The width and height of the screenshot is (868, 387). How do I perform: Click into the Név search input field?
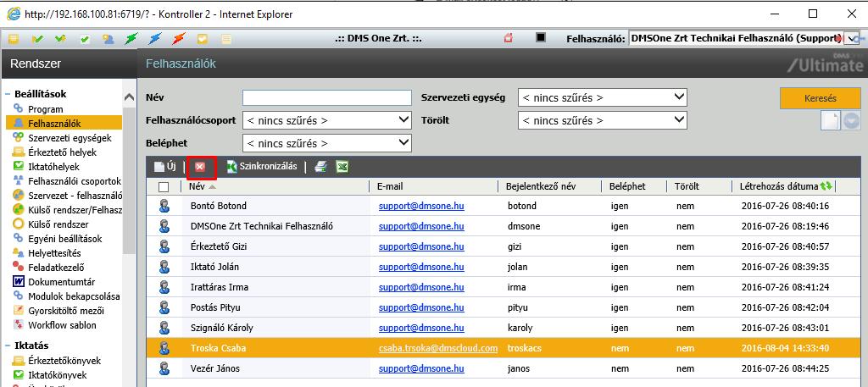(327, 98)
